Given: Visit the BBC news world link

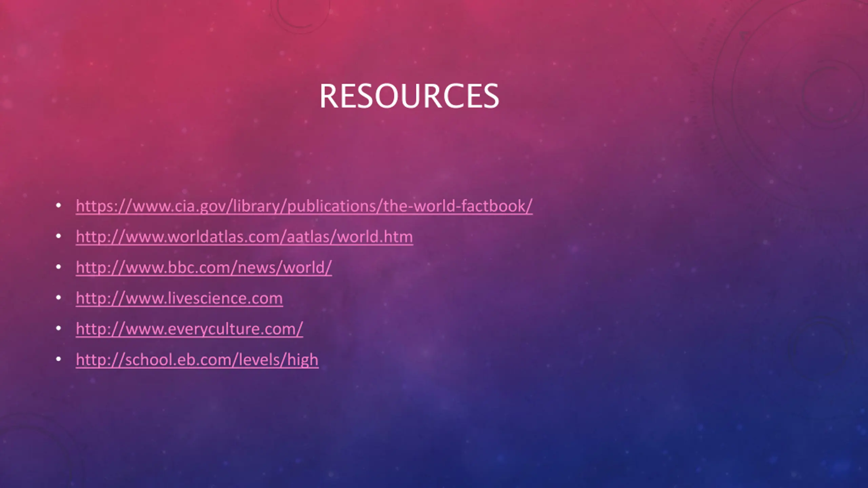Looking at the screenshot, I should pos(204,267).
